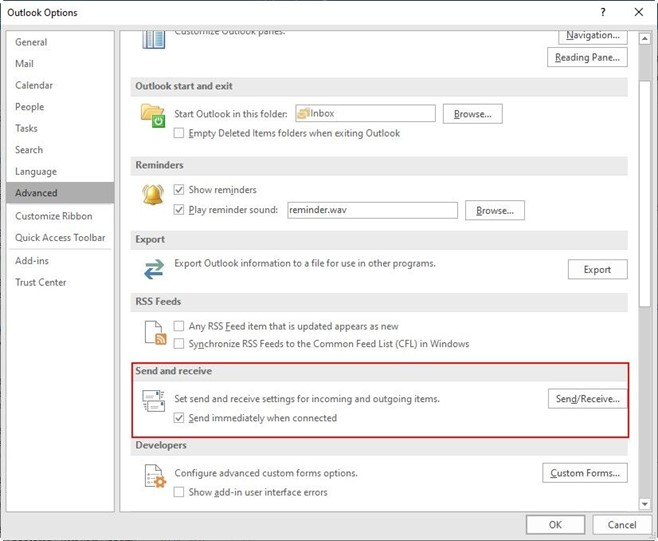The width and height of the screenshot is (658, 541).
Task: Open the Reading Pane... settings
Action: 587,57
